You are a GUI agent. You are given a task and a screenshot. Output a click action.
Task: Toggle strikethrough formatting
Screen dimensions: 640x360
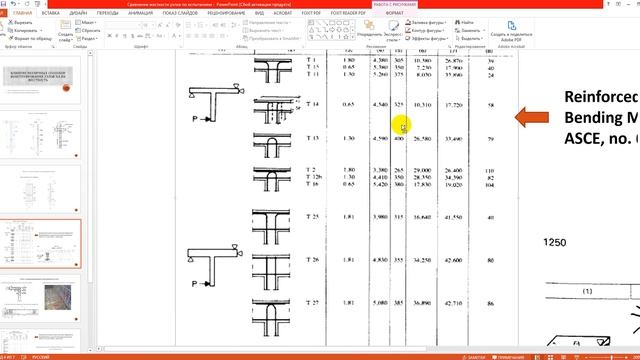[140, 36]
